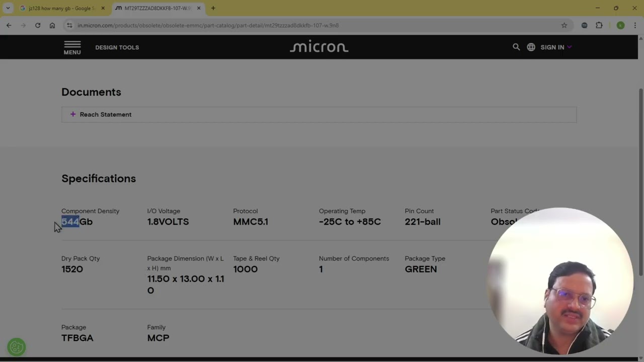This screenshot has height=362, width=644.
Task: Click the MMC5.1 protocol value
Action: [x=251, y=222]
